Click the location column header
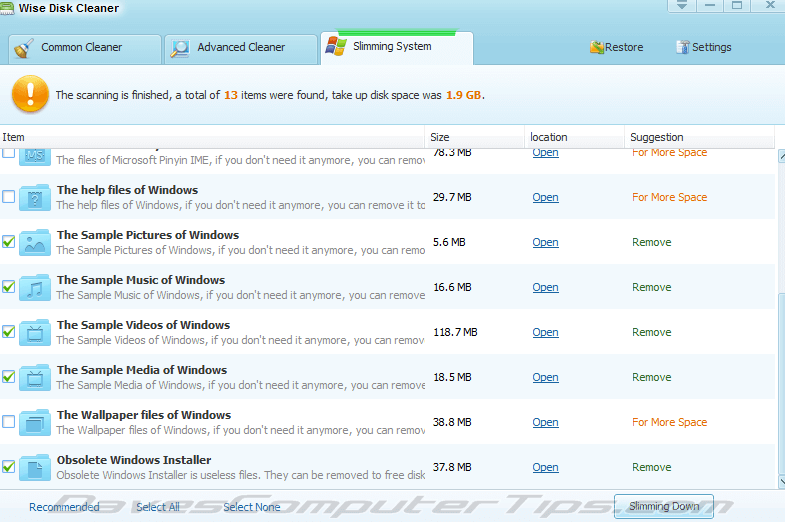785x522 pixels. 575,137
